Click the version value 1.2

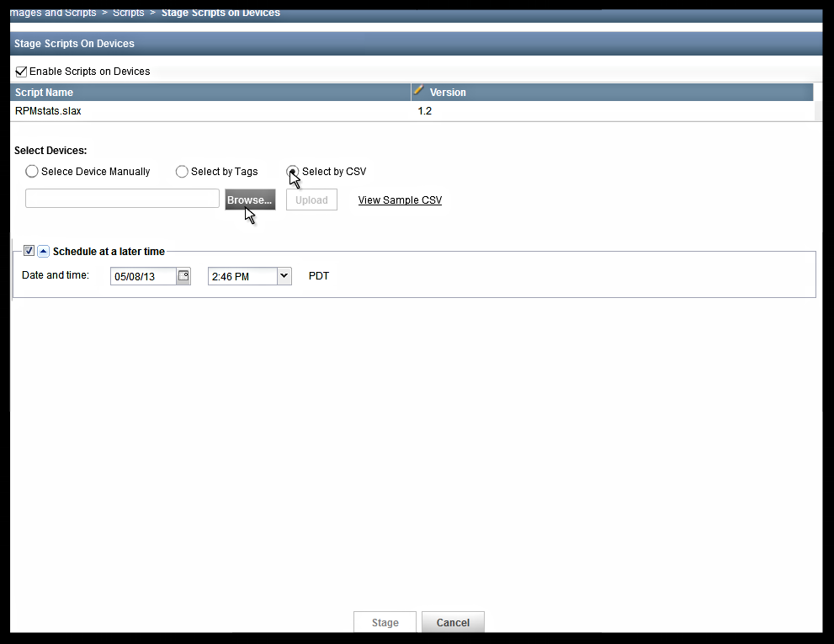pyautogui.click(x=424, y=111)
